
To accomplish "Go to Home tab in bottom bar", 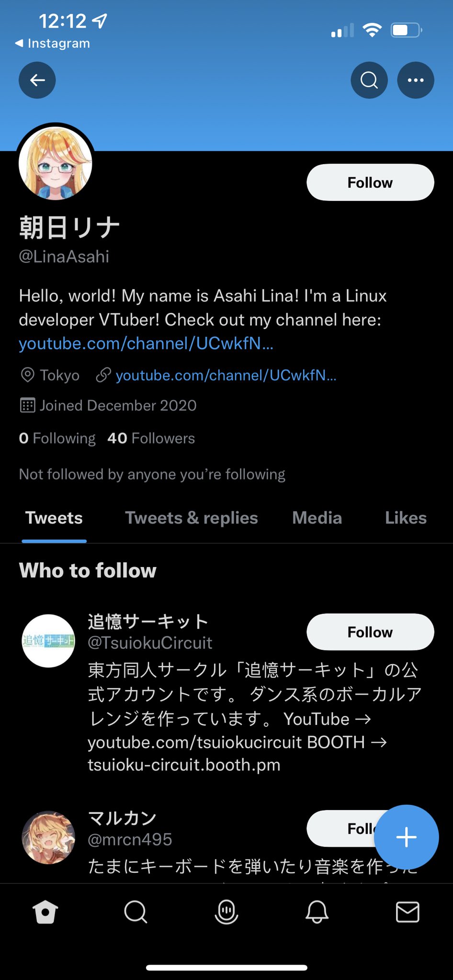I will 45,912.
